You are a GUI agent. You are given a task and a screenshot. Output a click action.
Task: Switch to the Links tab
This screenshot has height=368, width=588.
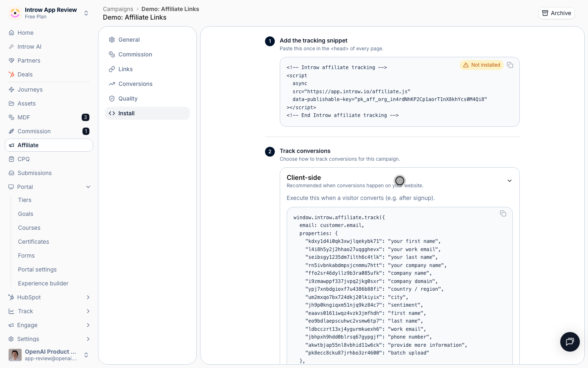[x=147, y=69]
